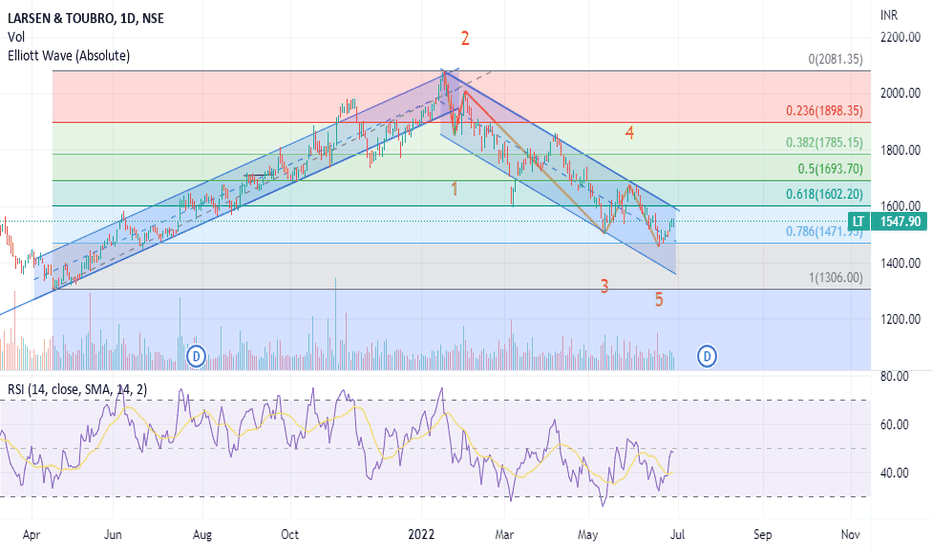Click the Oct date on the time axis
The width and height of the screenshot is (932, 550).
pos(289,535)
